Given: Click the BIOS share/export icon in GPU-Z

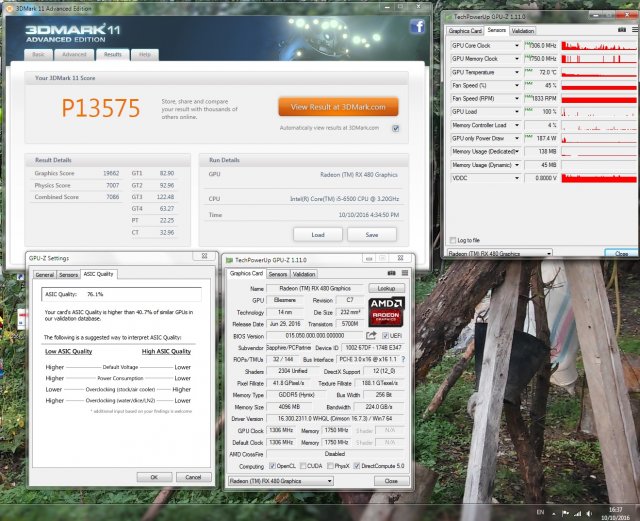Looking at the screenshot, I should [x=371, y=335].
